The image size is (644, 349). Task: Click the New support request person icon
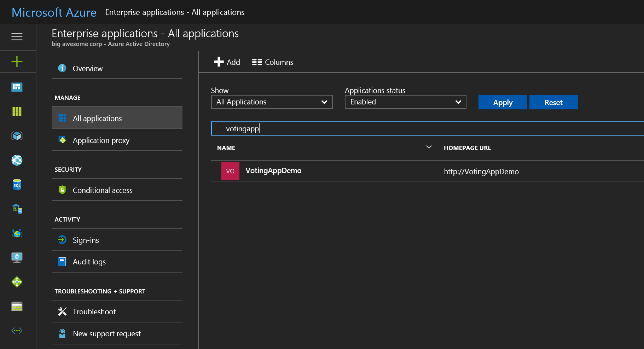coord(62,333)
